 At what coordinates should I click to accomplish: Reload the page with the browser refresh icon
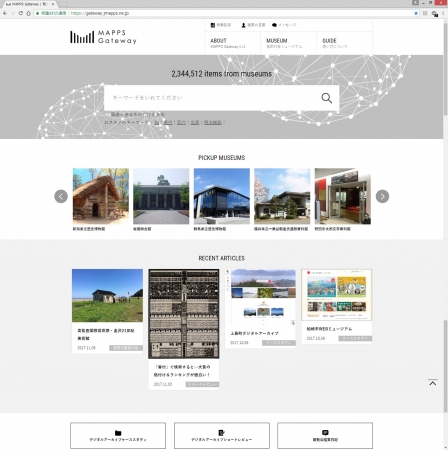point(21,13)
